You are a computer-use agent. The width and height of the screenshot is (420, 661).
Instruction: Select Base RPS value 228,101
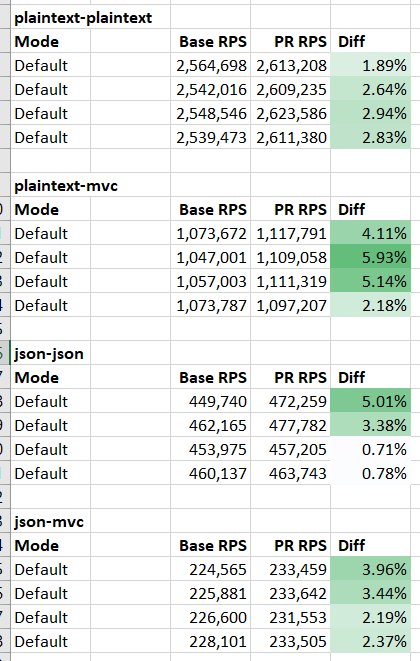click(210, 641)
